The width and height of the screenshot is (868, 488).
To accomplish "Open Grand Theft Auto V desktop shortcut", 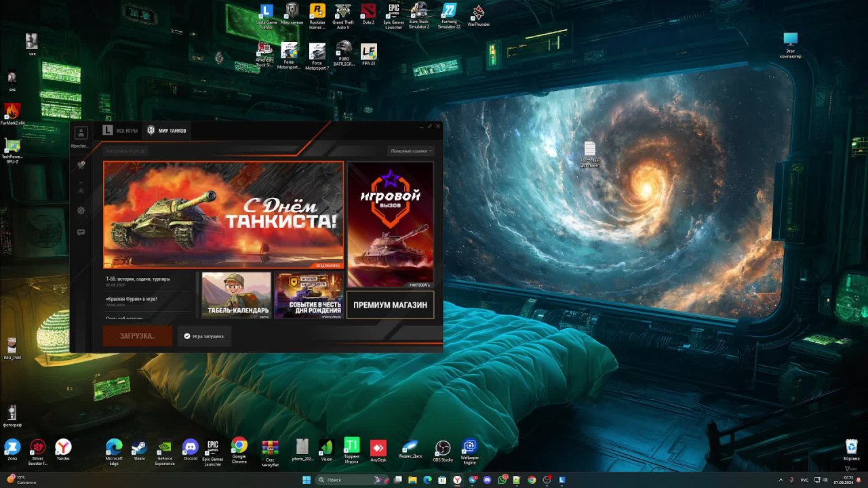I will point(343,16).
